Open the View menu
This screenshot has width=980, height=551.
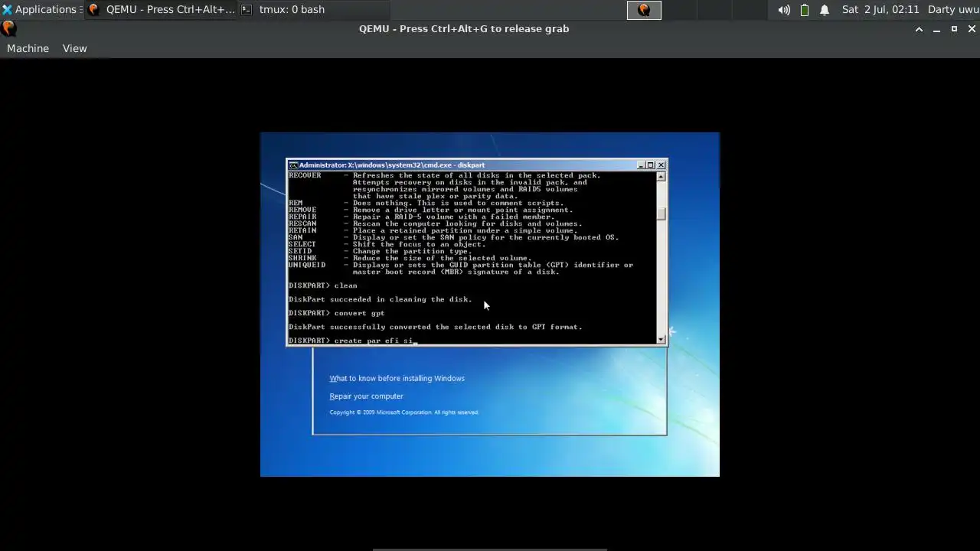pyautogui.click(x=74, y=48)
